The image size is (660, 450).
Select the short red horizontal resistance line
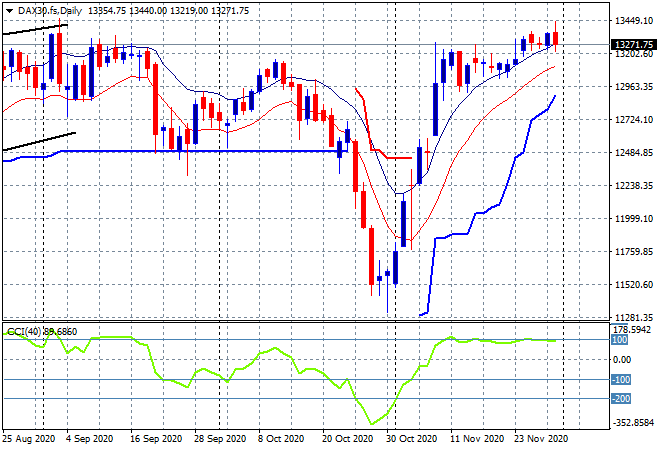point(399,158)
